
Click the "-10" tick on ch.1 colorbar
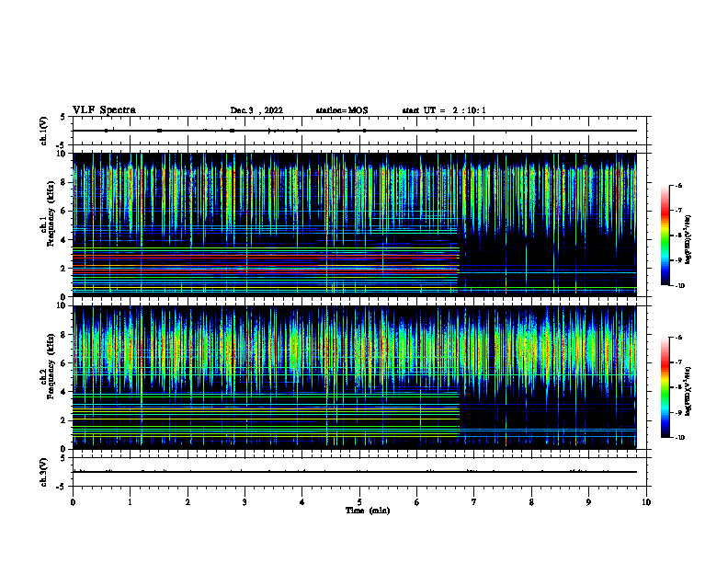(679, 286)
